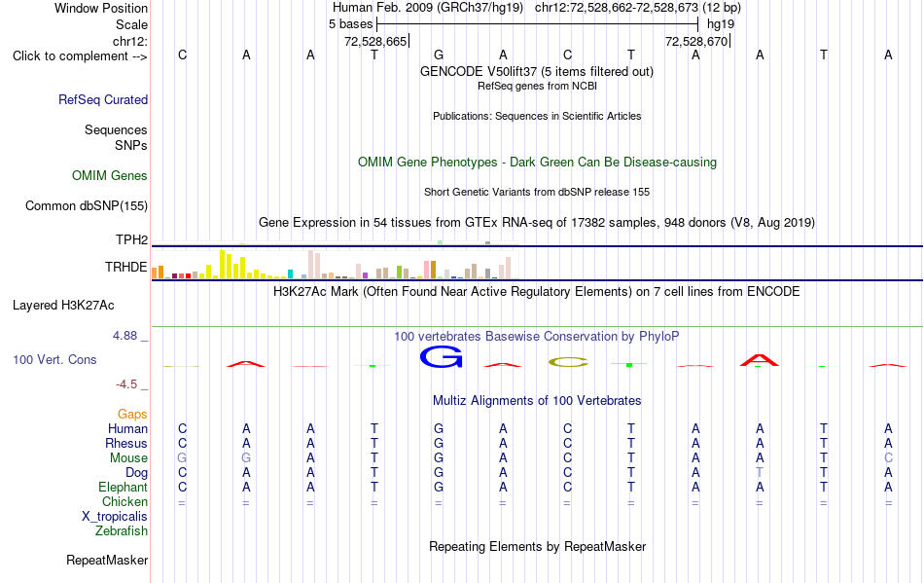Click the gray T in the Dog row
This screenshot has width=924, height=583.
click(x=760, y=473)
